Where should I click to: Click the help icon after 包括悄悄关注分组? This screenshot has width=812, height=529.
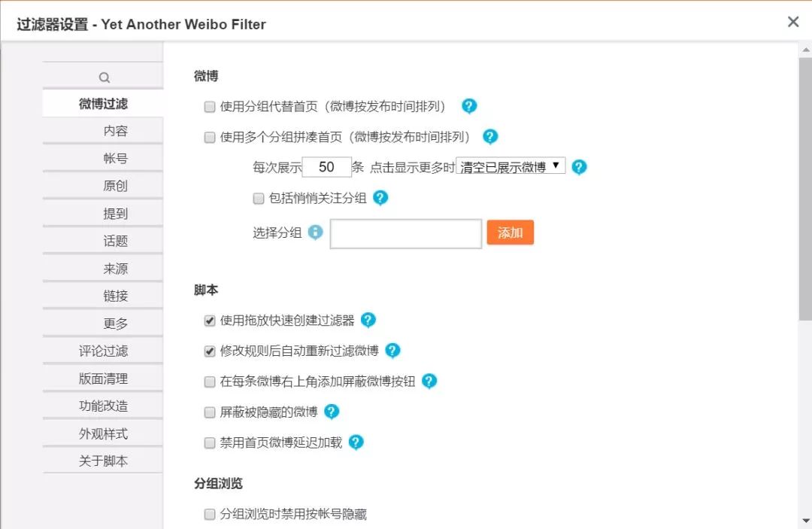(x=380, y=198)
